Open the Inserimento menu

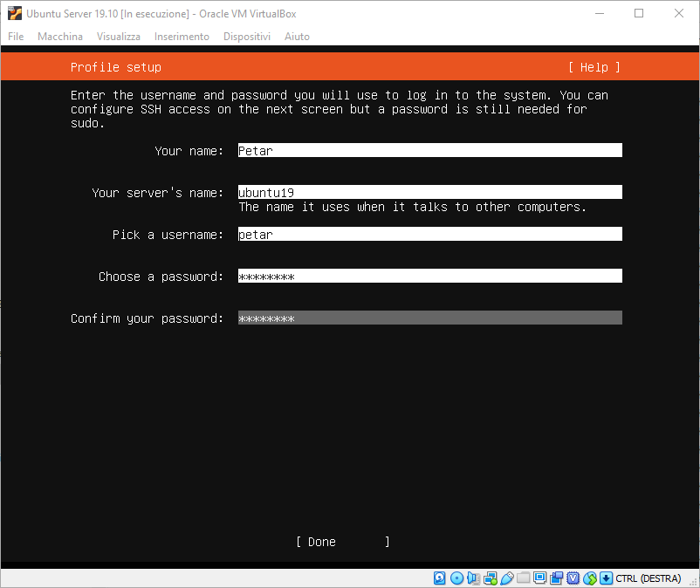182,37
